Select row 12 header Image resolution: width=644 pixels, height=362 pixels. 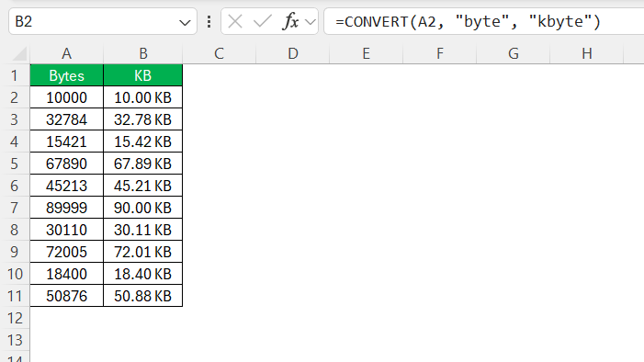[x=15, y=319]
